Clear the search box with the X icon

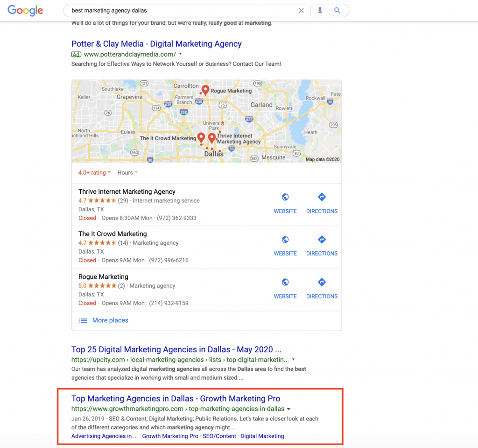301,11
